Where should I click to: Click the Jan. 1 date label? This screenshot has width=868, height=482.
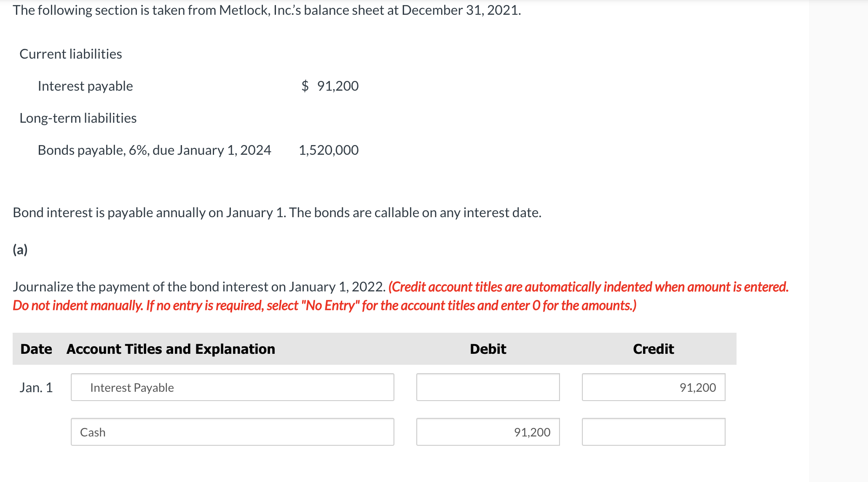pos(36,387)
